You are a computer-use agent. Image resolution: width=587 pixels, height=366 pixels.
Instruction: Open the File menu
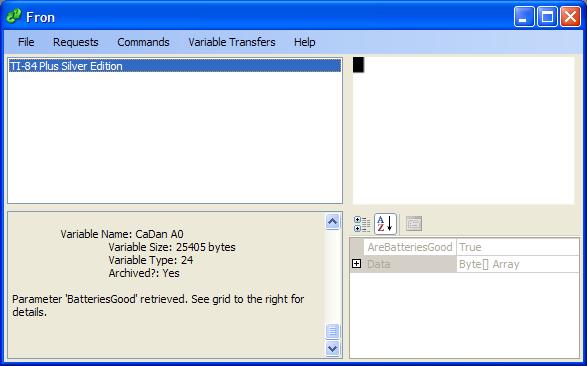coord(26,42)
